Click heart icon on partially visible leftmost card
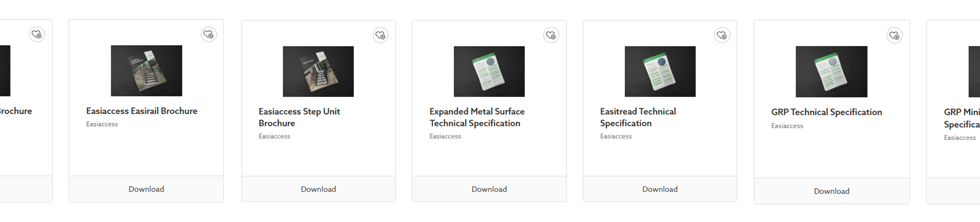The width and height of the screenshot is (980, 222). tap(37, 34)
